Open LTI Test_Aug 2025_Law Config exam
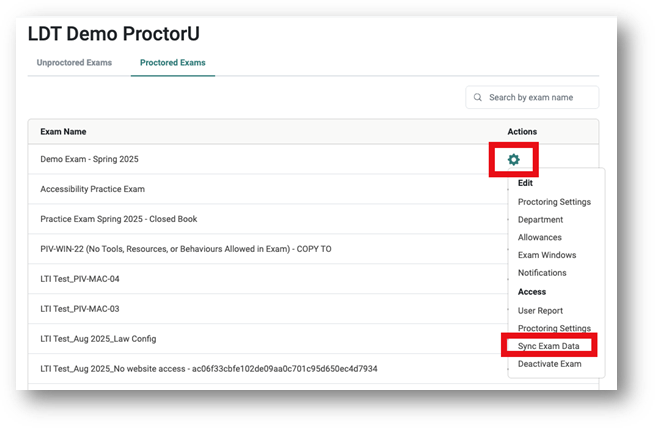 [98, 339]
